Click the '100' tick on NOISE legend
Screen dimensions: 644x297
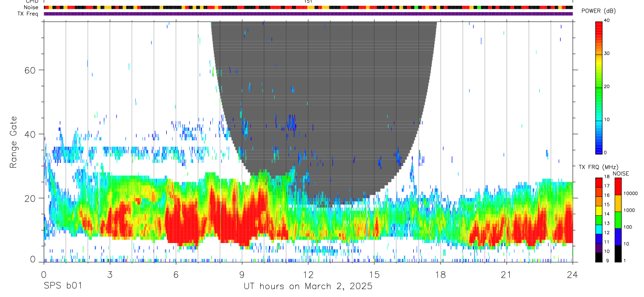pos(627,227)
